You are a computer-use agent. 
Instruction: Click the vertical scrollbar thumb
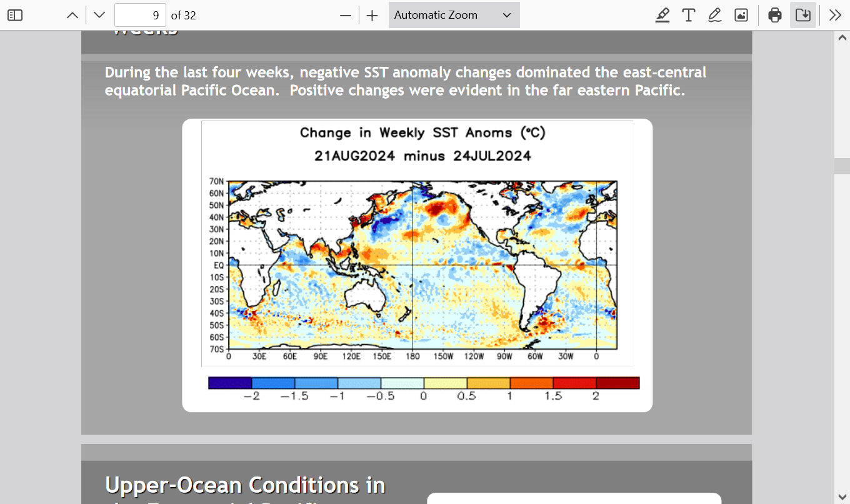[x=842, y=166]
